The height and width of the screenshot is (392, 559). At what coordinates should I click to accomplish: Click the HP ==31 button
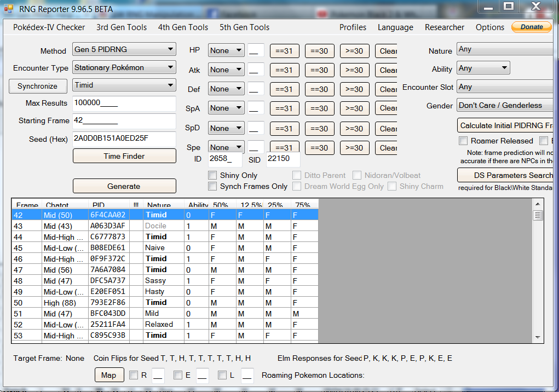[x=284, y=51]
